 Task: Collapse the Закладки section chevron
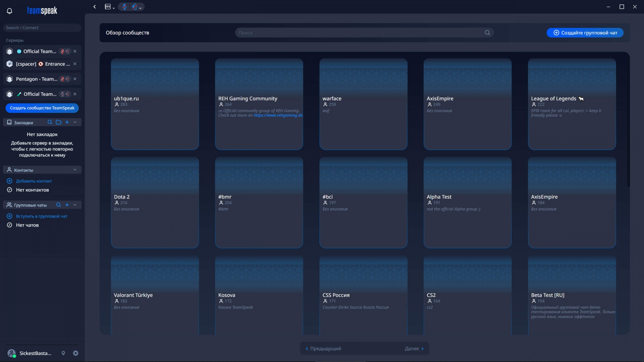(75, 122)
